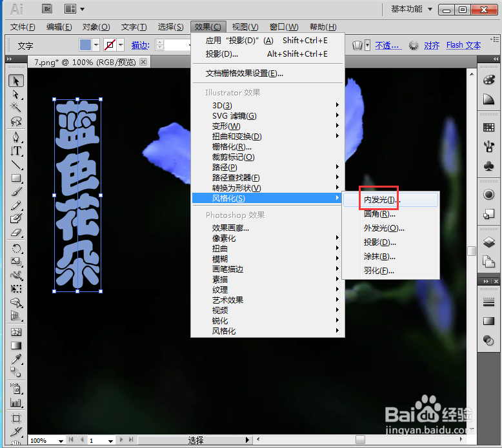Open 效果画廊... in Photoshop effects

(268, 228)
